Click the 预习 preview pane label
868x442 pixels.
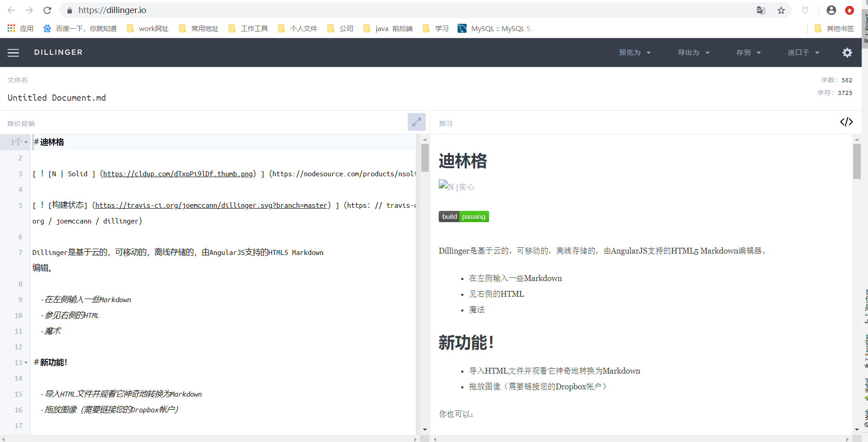pos(445,124)
